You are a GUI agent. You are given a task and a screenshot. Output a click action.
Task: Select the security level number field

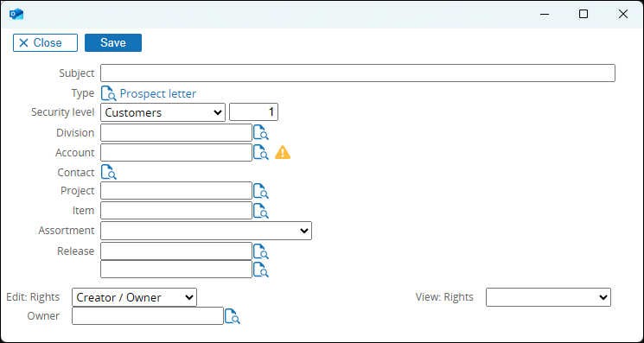coord(253,112)
